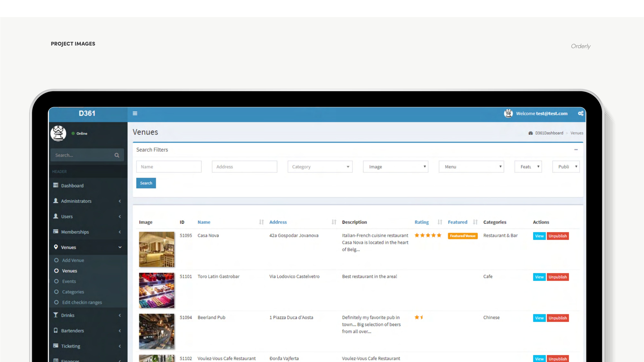
Task: Click the Drinks cocktail icon in sidebar
Action: (56, 315)
